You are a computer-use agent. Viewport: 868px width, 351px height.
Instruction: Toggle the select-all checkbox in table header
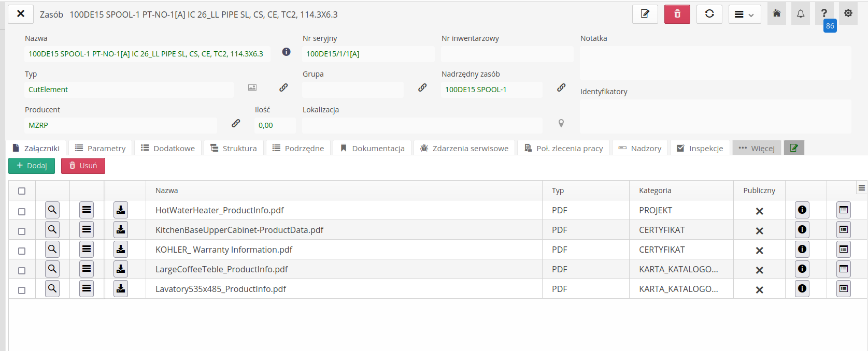(x=22, y=191)
